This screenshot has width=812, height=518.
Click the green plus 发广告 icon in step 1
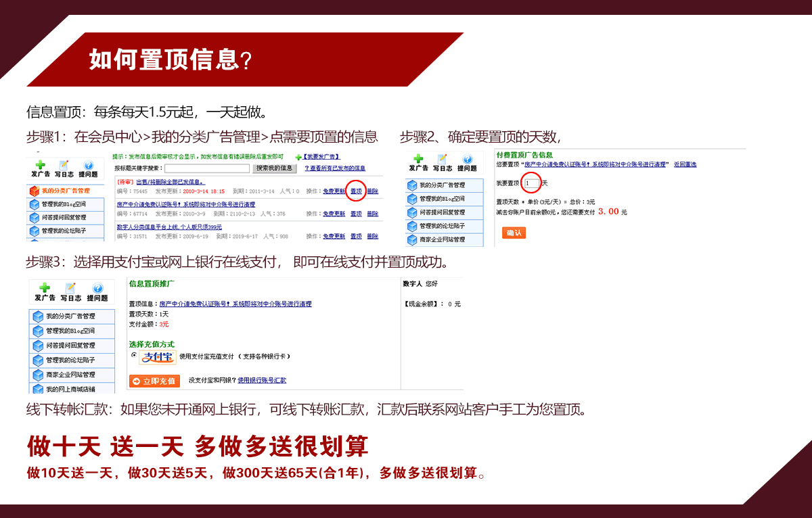click(40, 164)
